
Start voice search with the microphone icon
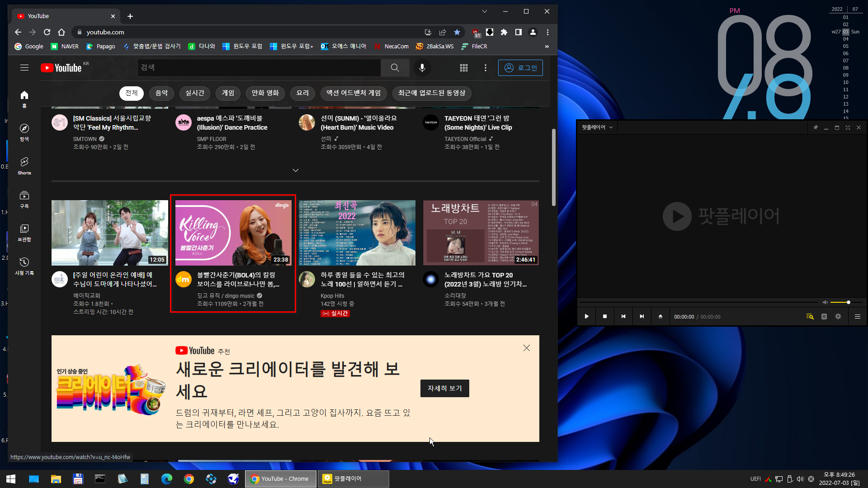pos(422,68)
